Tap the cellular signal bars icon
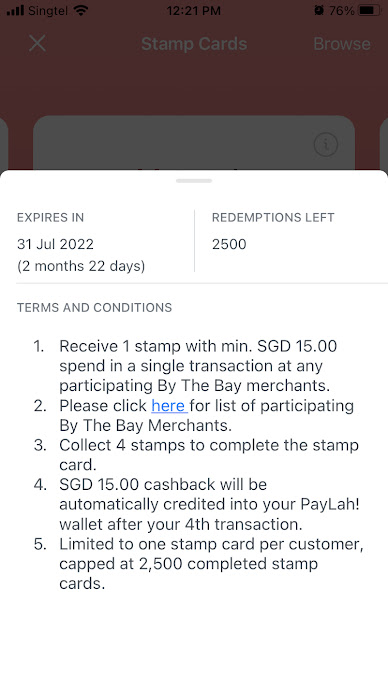The height and width of the screenshot is (691, 388). tap(15, 10)
